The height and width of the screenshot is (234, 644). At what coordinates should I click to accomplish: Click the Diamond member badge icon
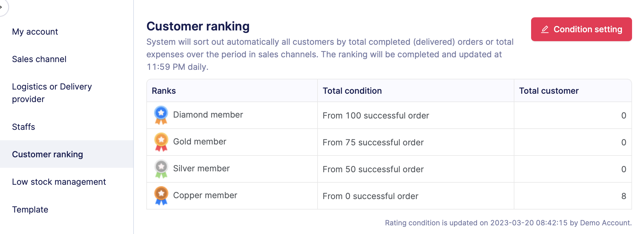pyautogui.click(x=161, y=115)
